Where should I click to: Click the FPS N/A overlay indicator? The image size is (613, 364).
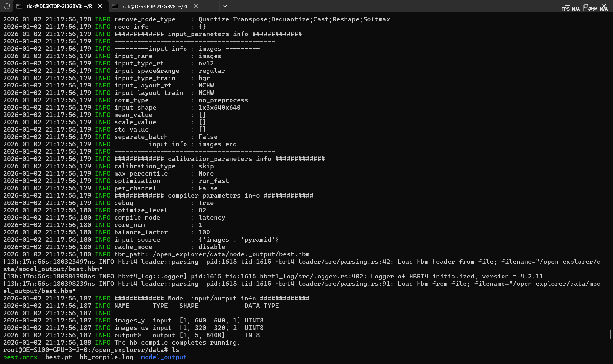click(571, 9)
